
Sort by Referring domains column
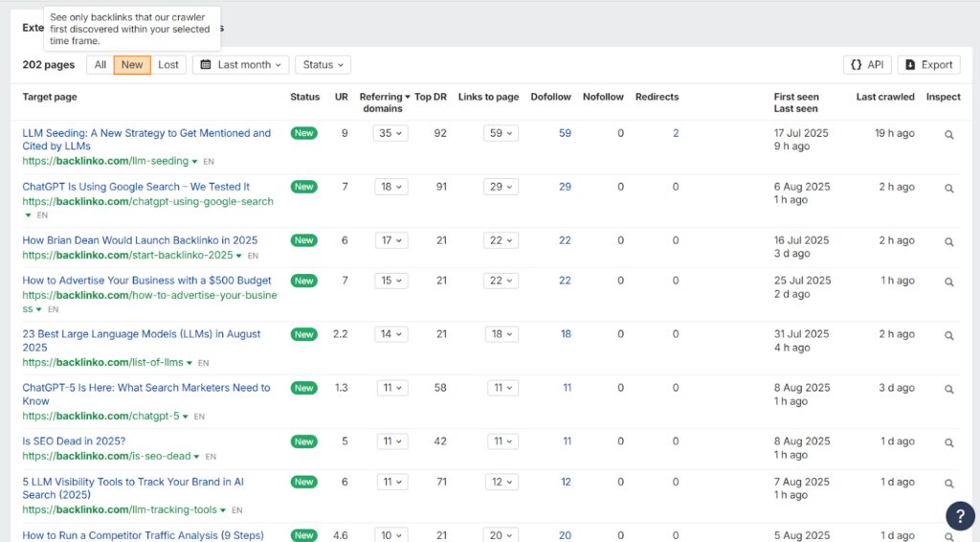[x=385, y=102]
